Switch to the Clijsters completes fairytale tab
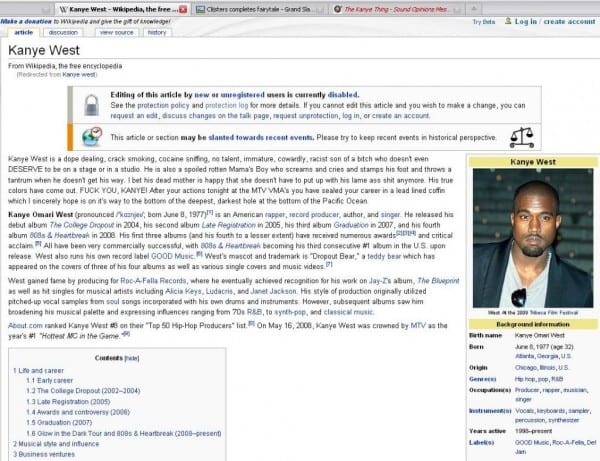The width and height of the screenshot is (600, 461). (258, 10)
